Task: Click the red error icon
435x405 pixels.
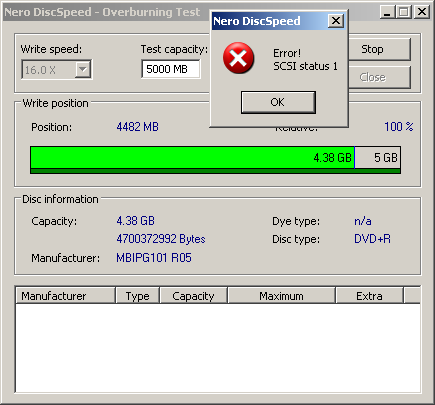Action: tap(238, 58)
